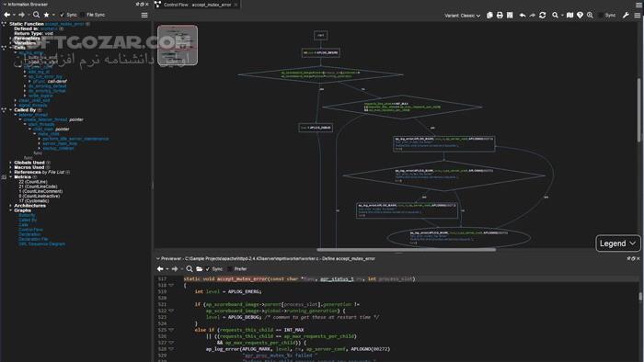
Task: Expand the Globals Used tree node
Action: coord(11,163)
